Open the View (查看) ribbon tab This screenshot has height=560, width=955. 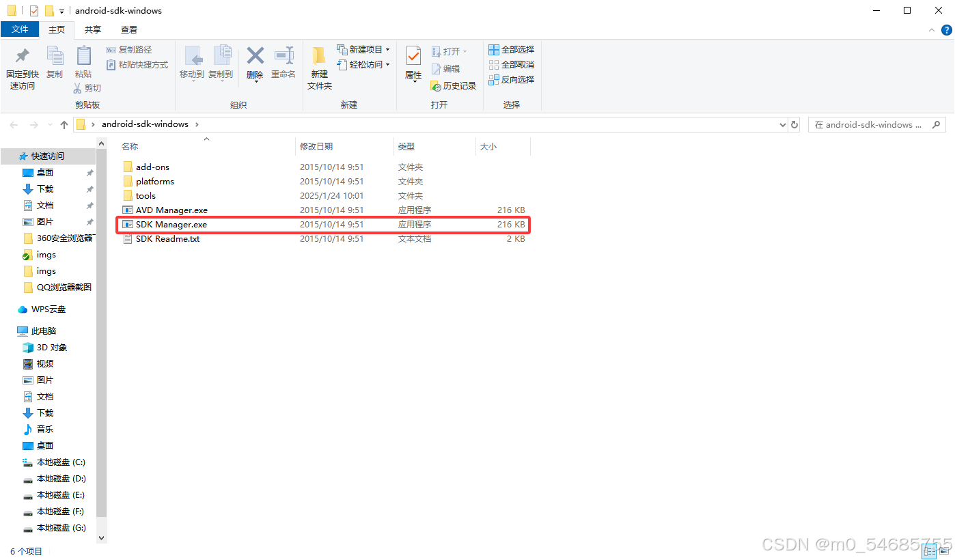click(129, 30)
